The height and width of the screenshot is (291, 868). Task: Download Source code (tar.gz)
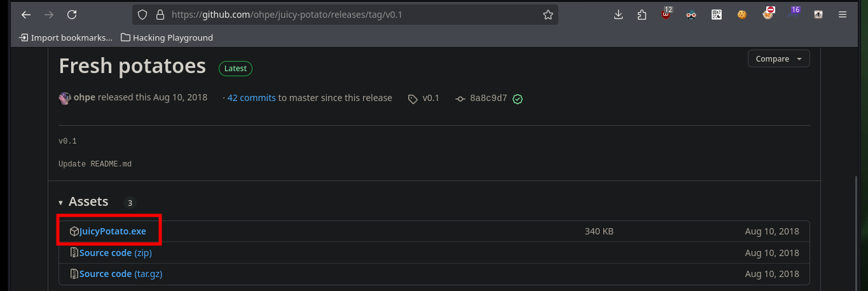point(121,274)
